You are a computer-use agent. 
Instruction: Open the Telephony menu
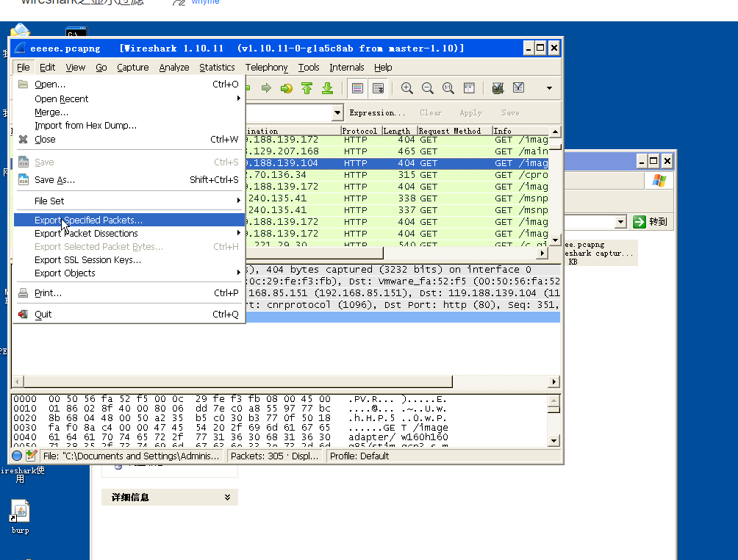266,68
